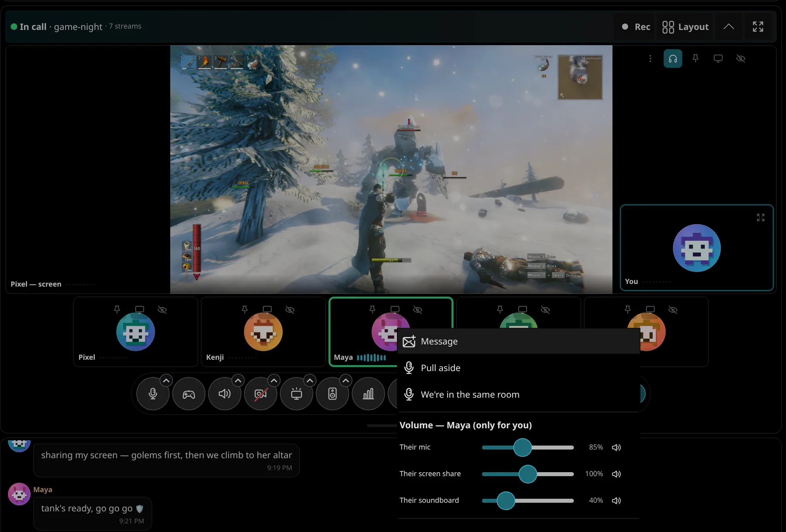Mute your microphone in the call toolbar
786x532 pixels.
coord(153,394)
